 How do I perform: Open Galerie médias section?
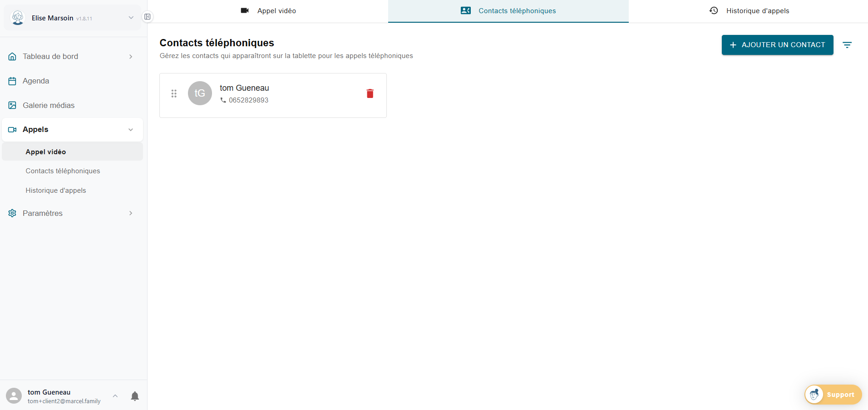pyautogui.click(x=49, y=105)
